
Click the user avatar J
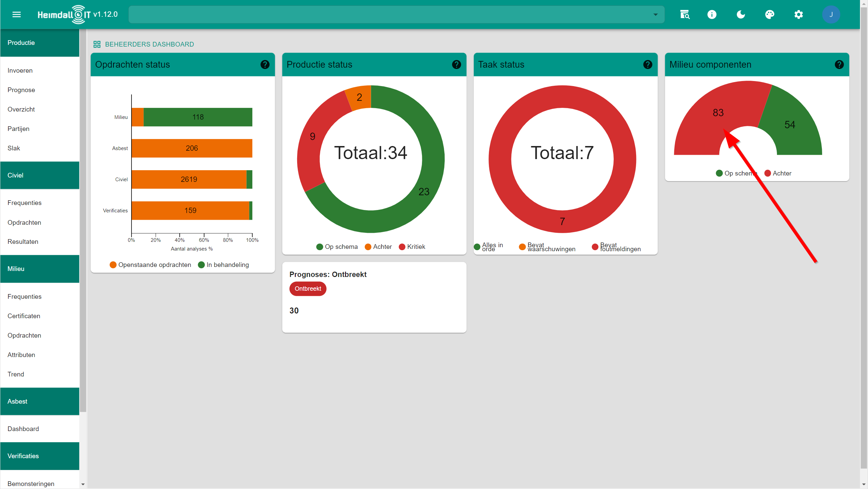(x=831, y=14)
